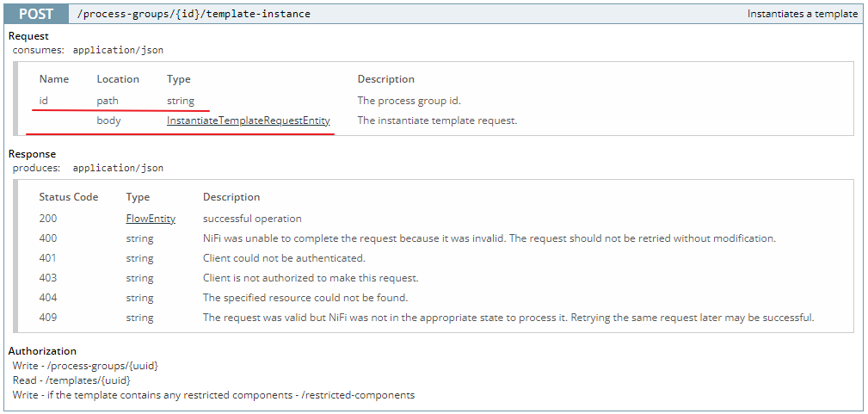The image size is (868, 414).
Task: Click the 400 invalid request description
Action: 489,238
